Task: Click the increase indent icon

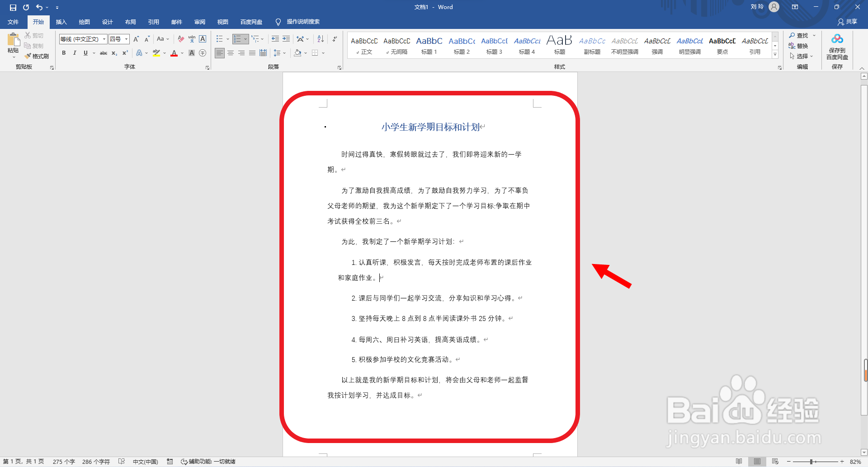Action: point(286,39)
